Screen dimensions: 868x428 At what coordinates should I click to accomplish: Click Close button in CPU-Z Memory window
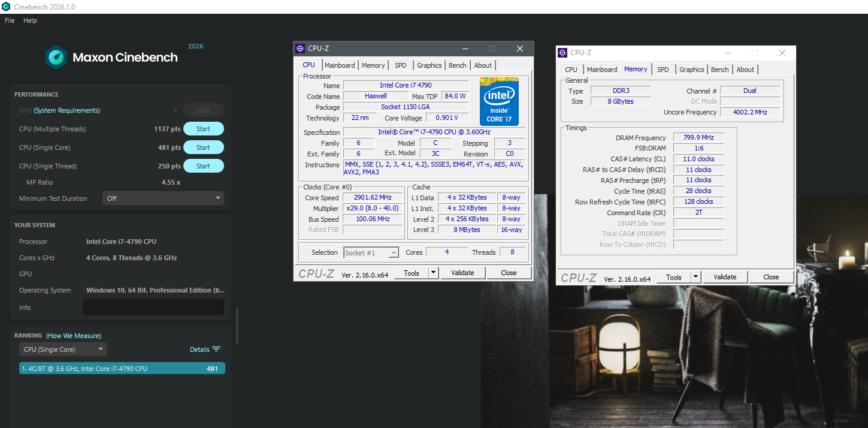pos(771,277)
